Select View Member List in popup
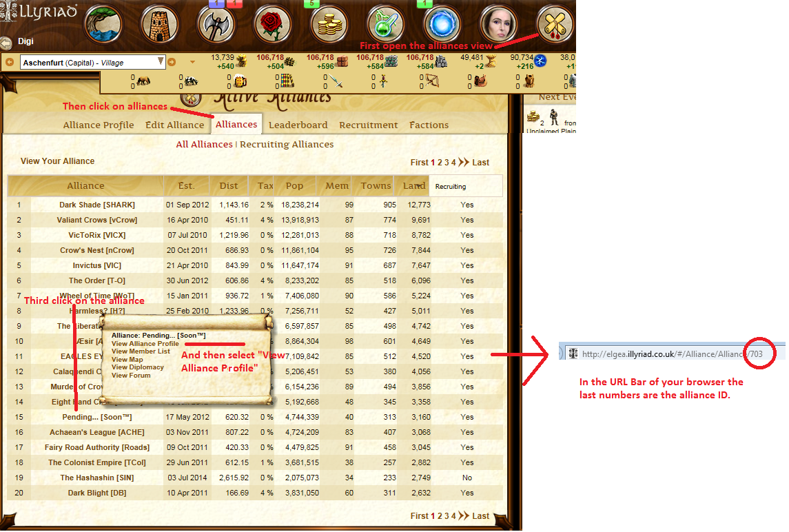 tap(141, 351)
